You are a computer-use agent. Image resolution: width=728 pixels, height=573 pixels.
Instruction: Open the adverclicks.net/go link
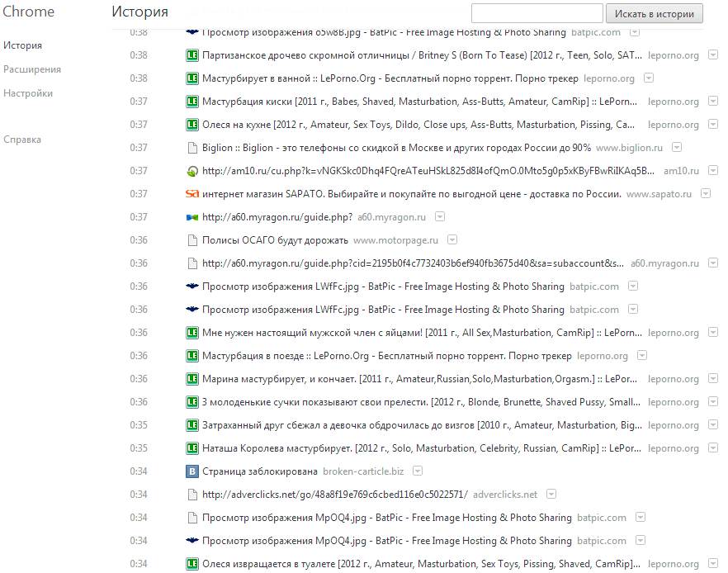(335, 495)
